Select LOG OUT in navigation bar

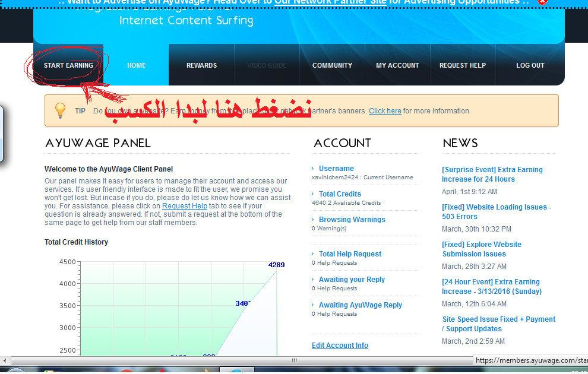[x=530, y=65]
